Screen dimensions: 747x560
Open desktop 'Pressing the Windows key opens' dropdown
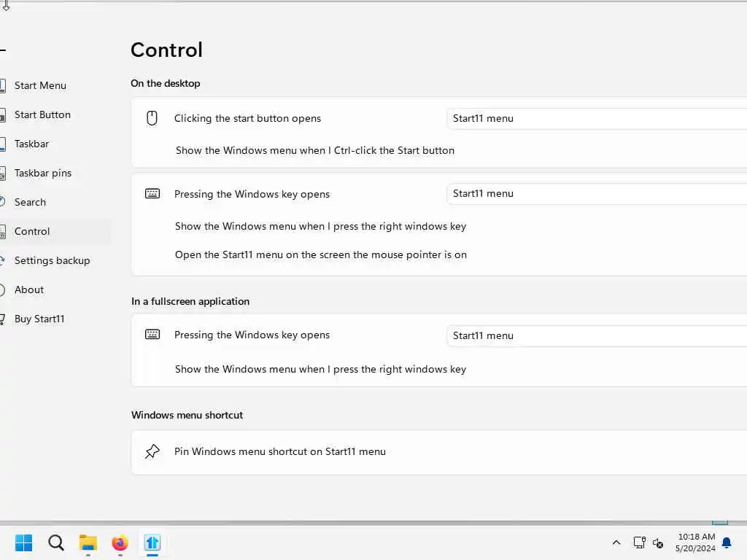[x=597, y=194]
